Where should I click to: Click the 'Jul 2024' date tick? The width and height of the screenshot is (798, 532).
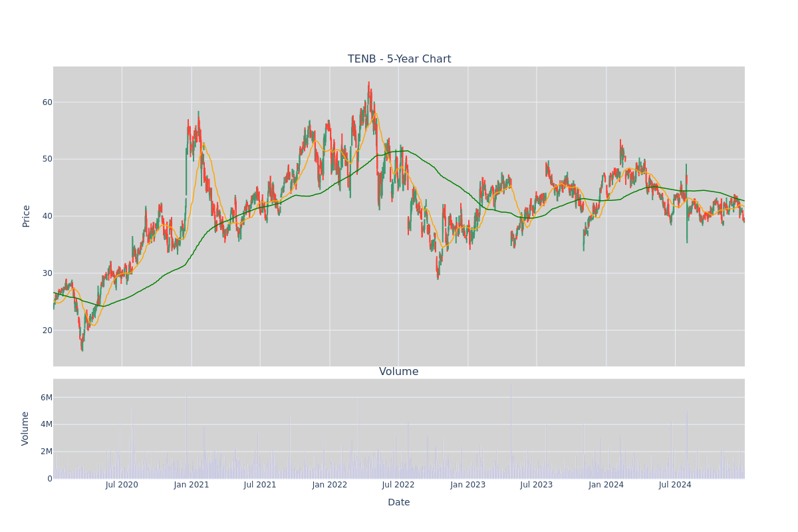(x=675, y=485)
